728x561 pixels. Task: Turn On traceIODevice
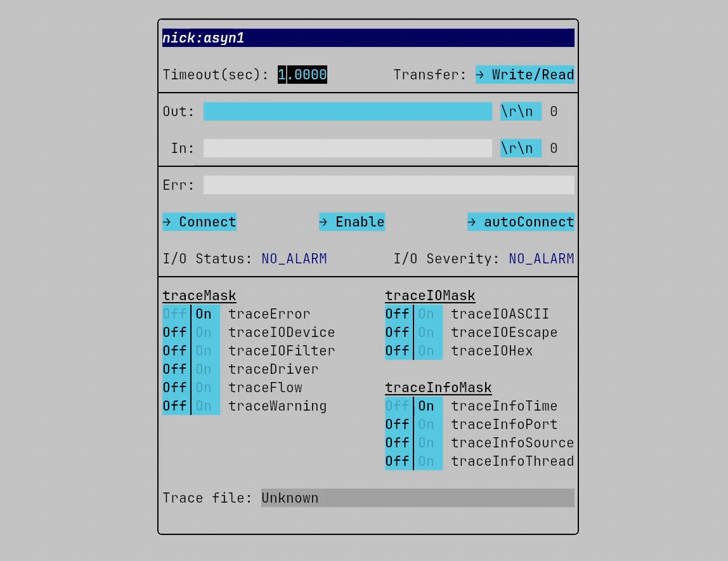pyautogui.click(x=205, y=333)
